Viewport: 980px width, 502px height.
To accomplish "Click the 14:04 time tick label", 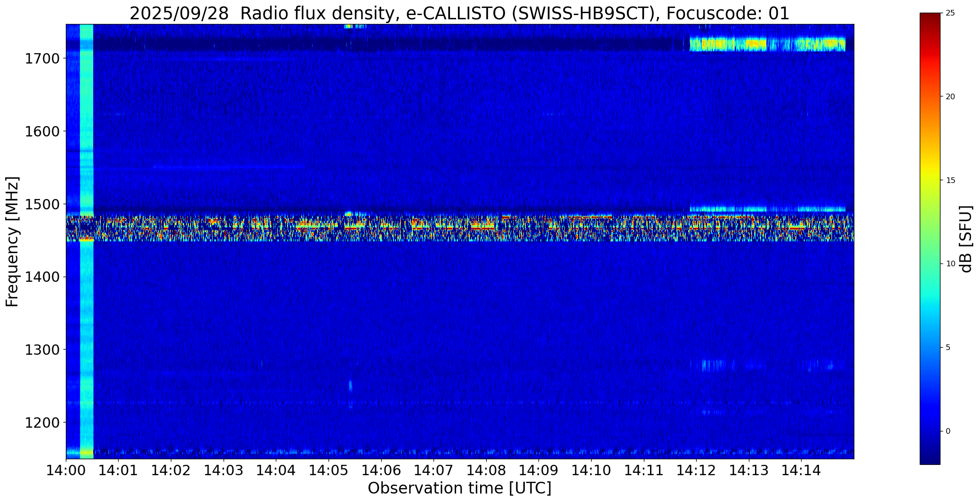I will [x=276, y=470].
